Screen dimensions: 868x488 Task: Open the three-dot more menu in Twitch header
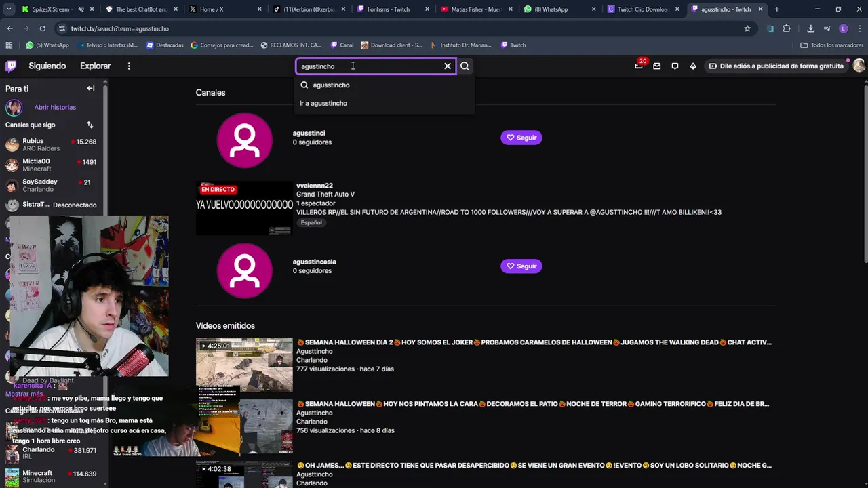(129, 66)
